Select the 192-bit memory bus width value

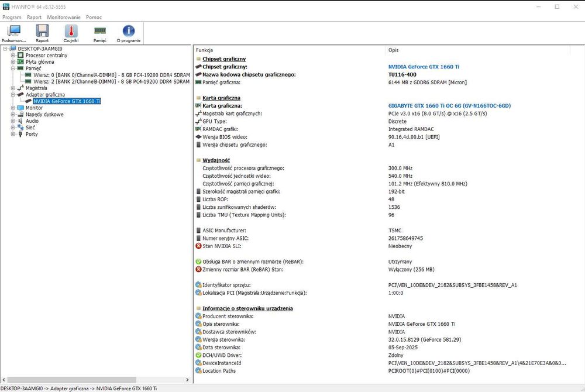point(397,191)
